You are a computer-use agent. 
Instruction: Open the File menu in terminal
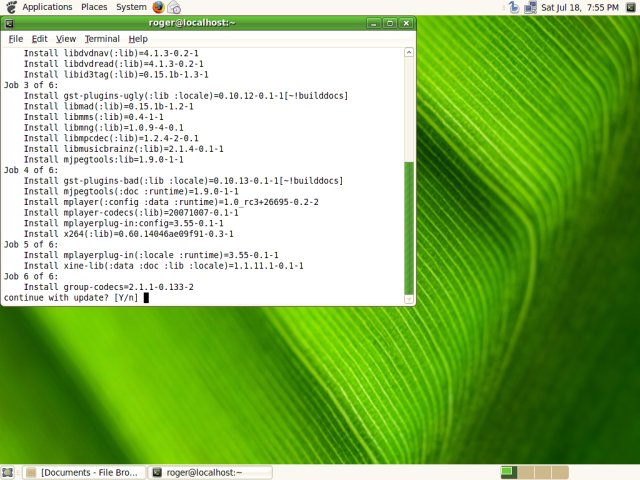[16, 39]
